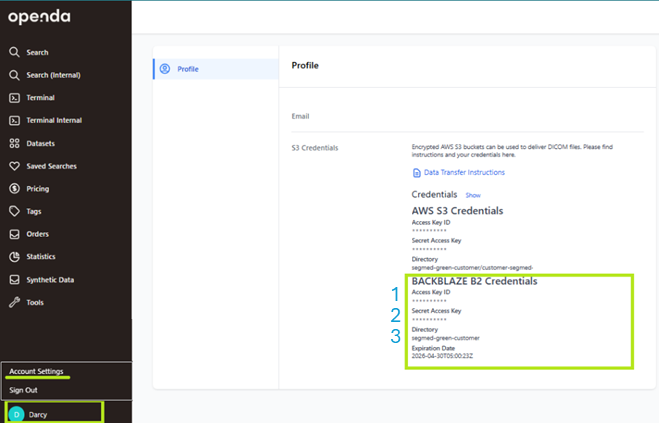
Task: Click the Tags label icon
Action: click(14, 211)
